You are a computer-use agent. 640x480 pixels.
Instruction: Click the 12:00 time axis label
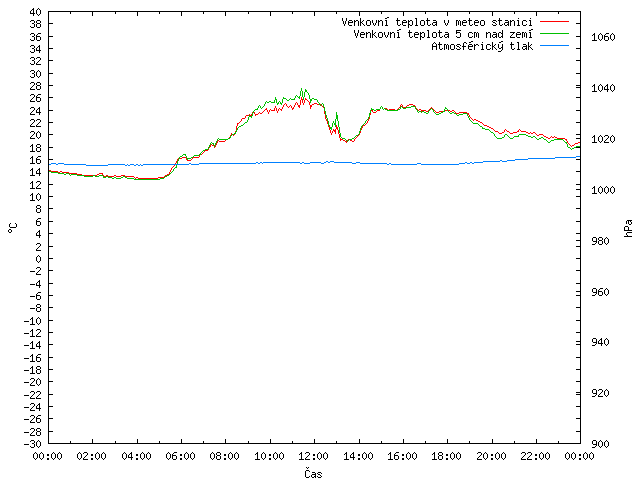pyautogui.click(x=313, y=456)
